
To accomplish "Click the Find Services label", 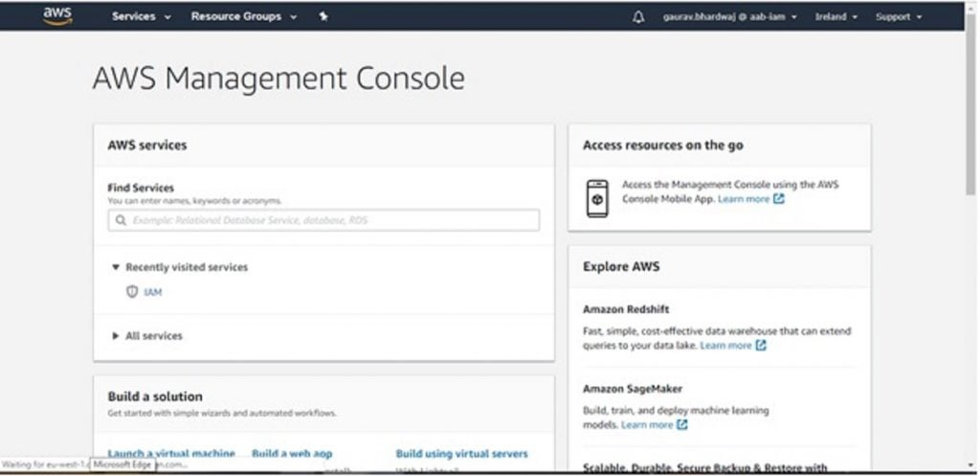I will point(141,188).
